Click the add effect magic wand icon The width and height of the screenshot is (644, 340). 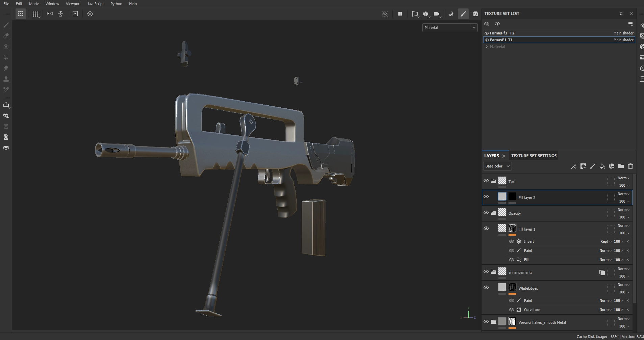pos(574,166)
